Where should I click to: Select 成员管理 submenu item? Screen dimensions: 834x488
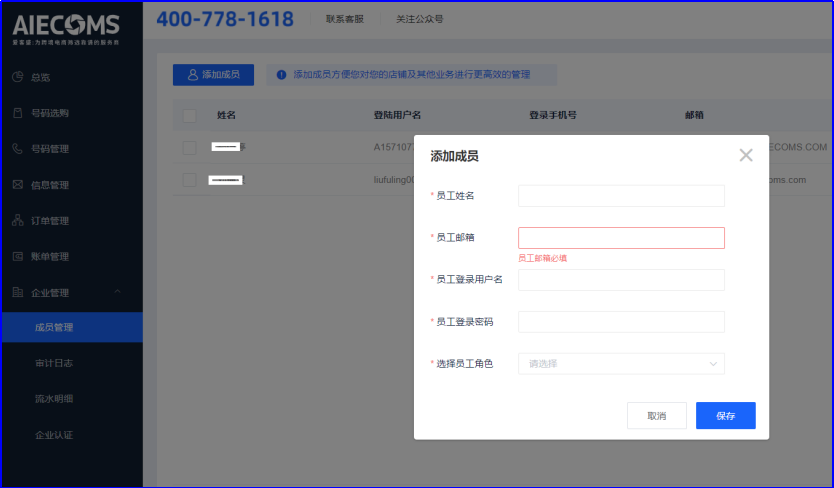coord(72,327)
